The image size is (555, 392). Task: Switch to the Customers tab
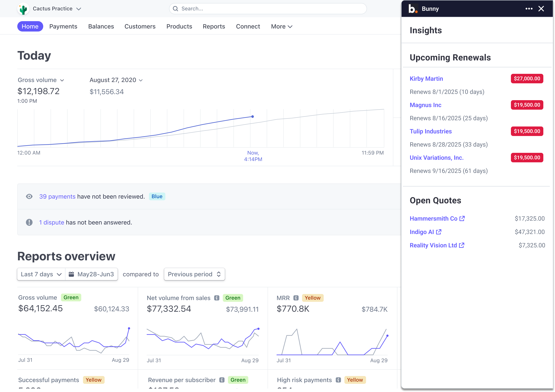pyautogui.click(x=140, y=26)
